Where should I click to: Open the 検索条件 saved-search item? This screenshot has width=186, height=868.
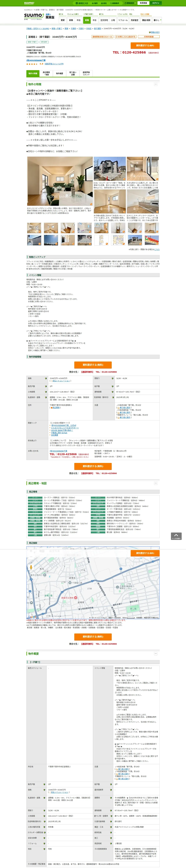coord(115,3)
